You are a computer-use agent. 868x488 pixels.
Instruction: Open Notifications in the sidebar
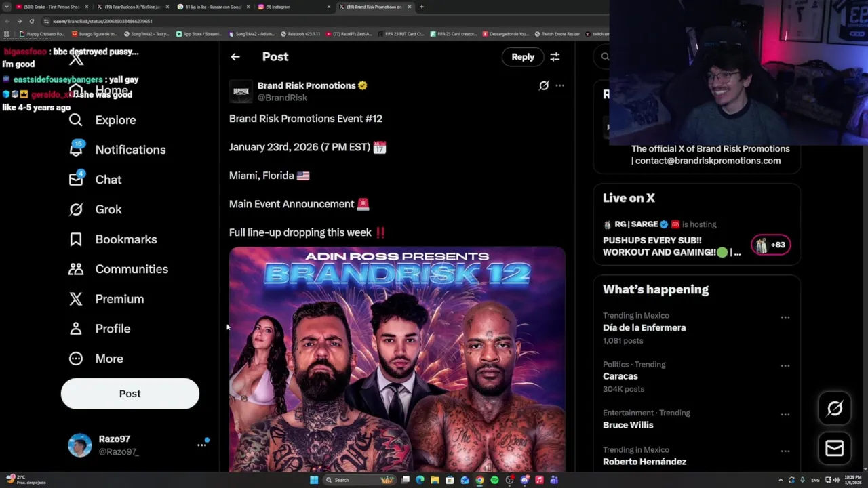point(117,150)
